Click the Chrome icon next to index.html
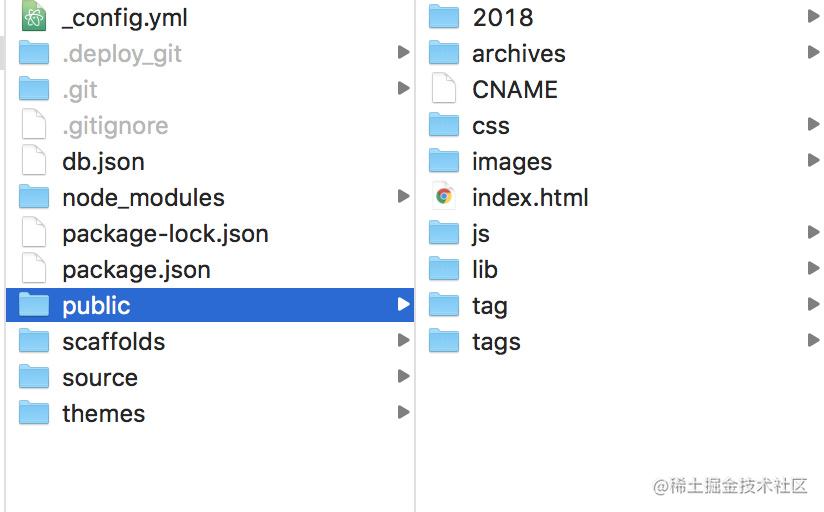This screenshot has width=824, height=512. click(444, 197)
